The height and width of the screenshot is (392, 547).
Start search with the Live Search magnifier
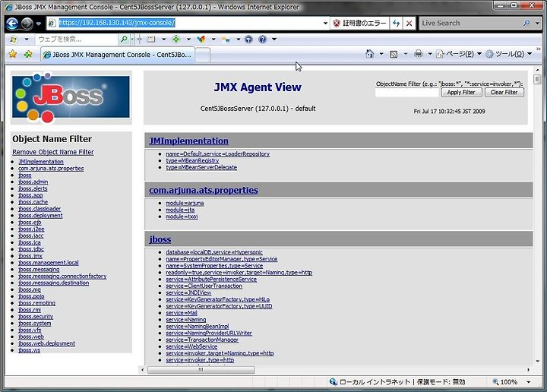(526, 23)
